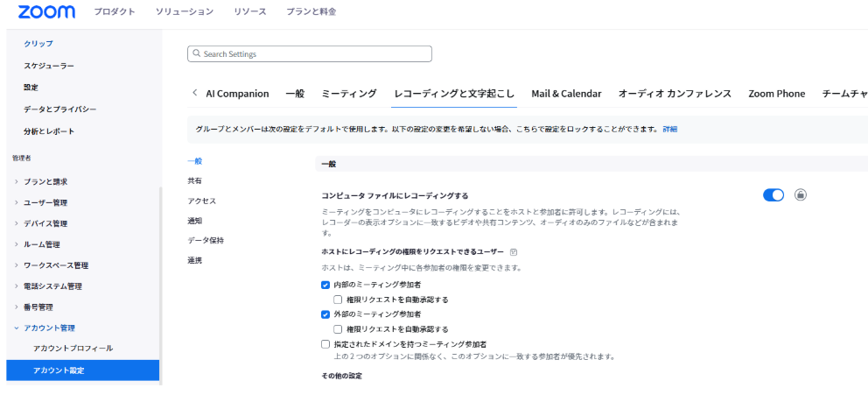Uncheck 外部のミーティング参加者 checkbox

click(x=325, y=314)
